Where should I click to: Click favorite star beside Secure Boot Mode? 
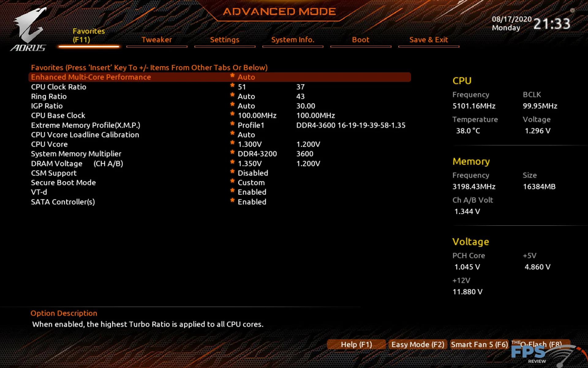232,181
